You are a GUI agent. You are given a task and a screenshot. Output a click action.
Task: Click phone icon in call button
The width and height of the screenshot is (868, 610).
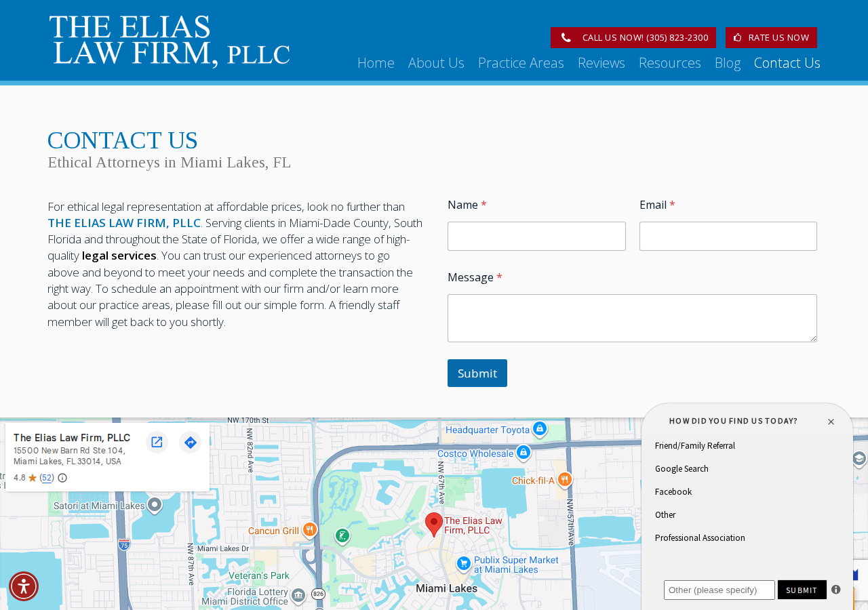coord(566,38)
